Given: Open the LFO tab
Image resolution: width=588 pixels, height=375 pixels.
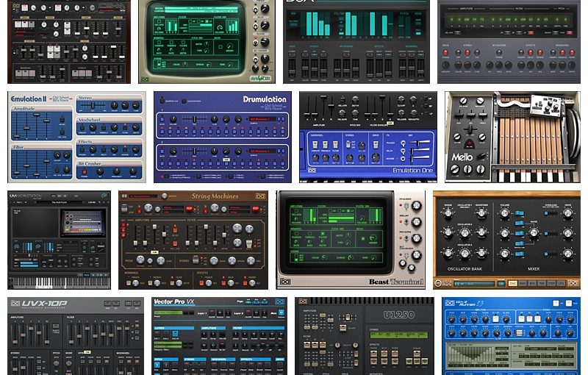Looking at the screenshot, I should (x=561, y=284).
